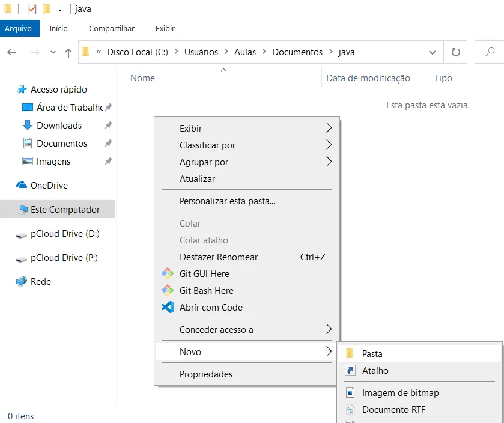Click the Properties checkmark icon in title bar
The height and width of the screenshot is (423, 504).
(x=31, y=9)
